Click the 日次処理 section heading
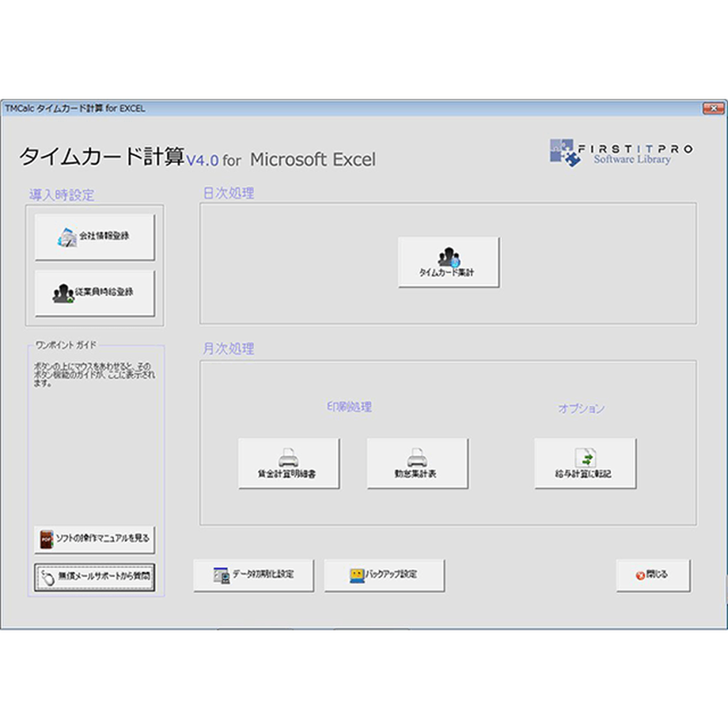728x728 pixels. (229, 192)
